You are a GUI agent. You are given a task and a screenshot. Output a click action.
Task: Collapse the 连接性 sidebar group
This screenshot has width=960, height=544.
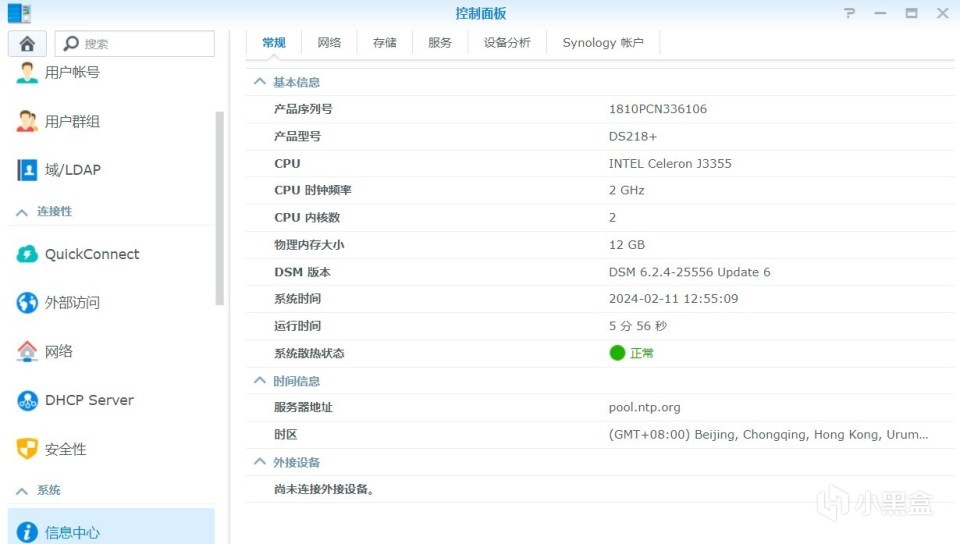click(x=22, y=212)
